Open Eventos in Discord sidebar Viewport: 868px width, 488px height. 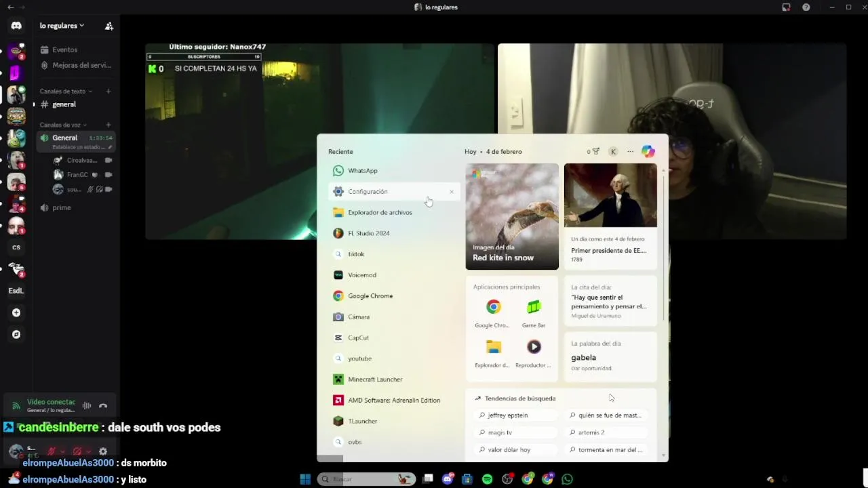[x=75, y=49]
